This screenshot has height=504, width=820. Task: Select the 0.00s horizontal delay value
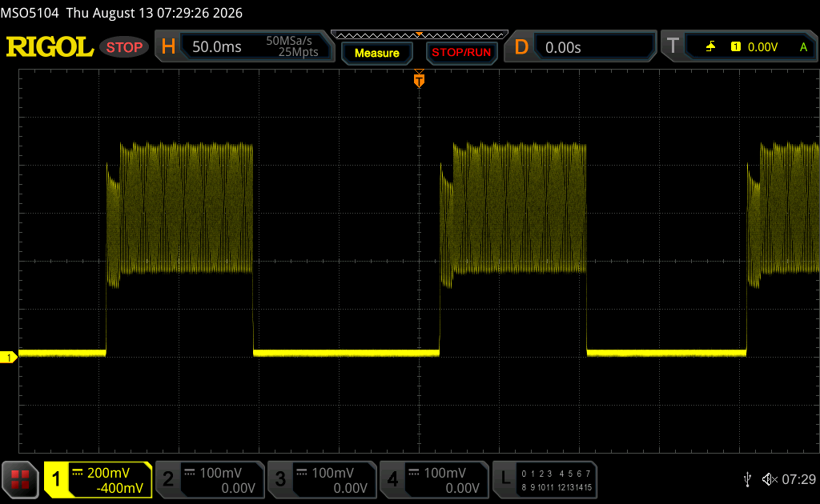[x=563, y=47]
